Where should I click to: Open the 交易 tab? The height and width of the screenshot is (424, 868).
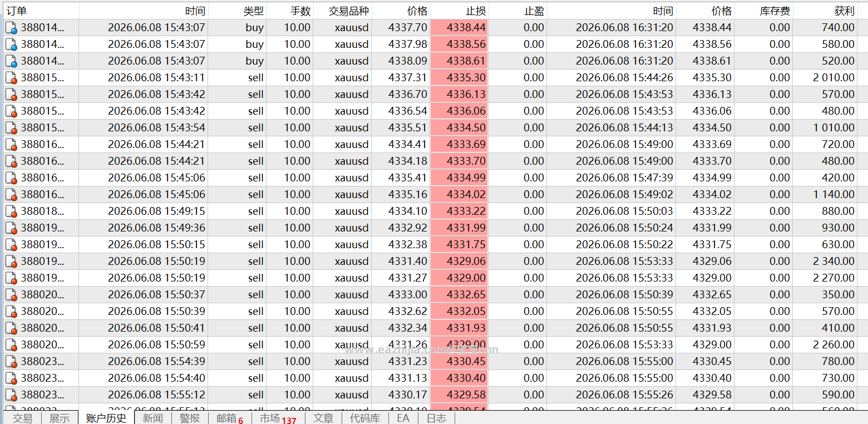pyautogui.click(x=23, y=418)
